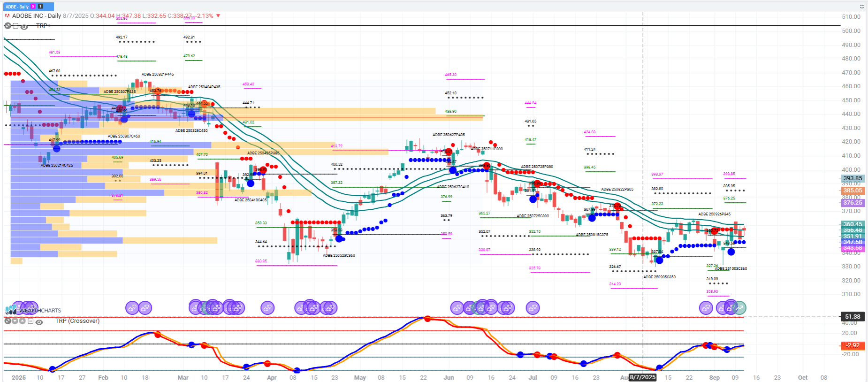This screenshot has height=382, width=868.
Task: Move TRP (Crossover) pane up
Action: 23,321
